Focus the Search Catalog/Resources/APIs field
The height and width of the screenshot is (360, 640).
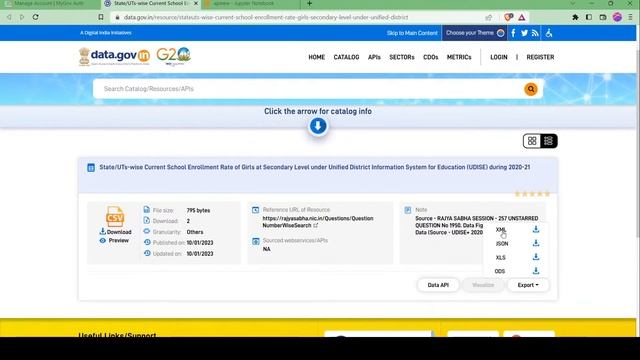pos(308,89)
